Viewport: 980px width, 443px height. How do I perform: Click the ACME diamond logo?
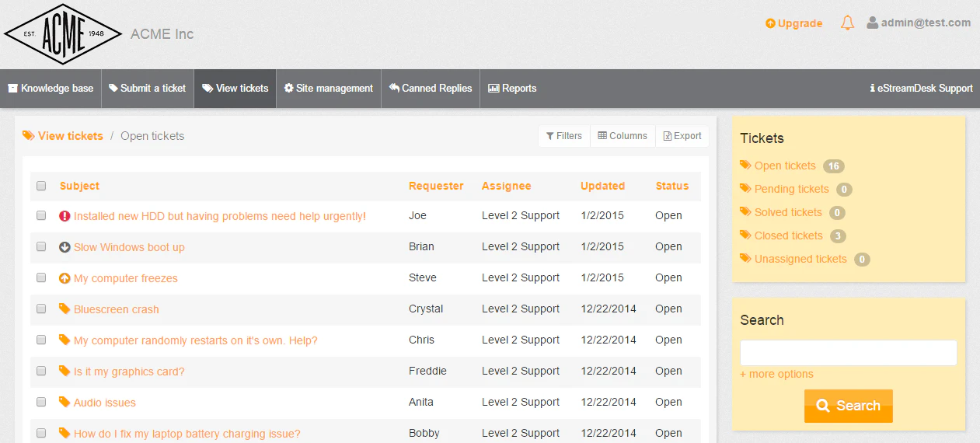(63, 34)
